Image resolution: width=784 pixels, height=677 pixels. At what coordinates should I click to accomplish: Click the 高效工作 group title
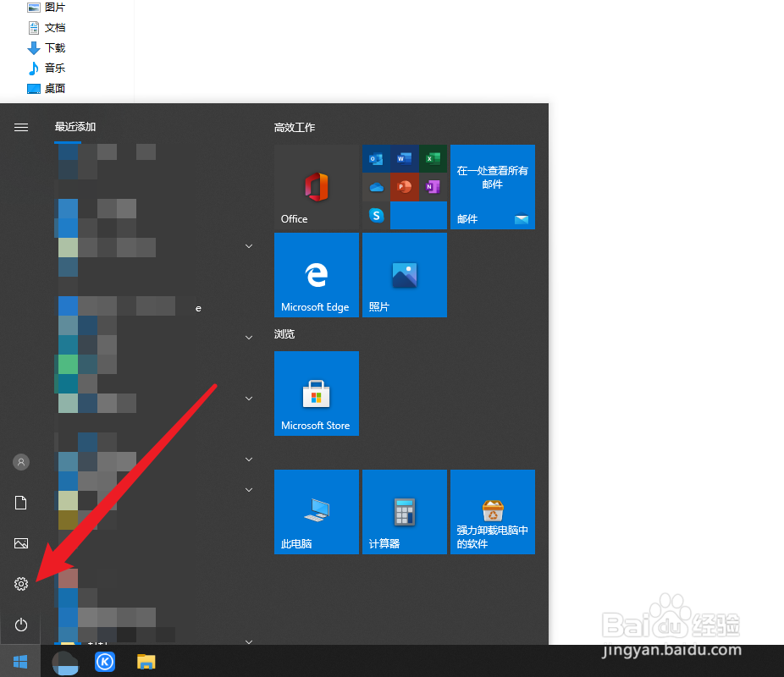tap(295, 128)
